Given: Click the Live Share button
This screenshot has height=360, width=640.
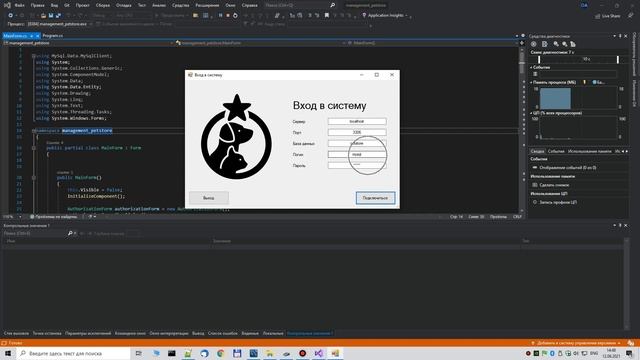Looking at the screenshot, I should point(608,16).
